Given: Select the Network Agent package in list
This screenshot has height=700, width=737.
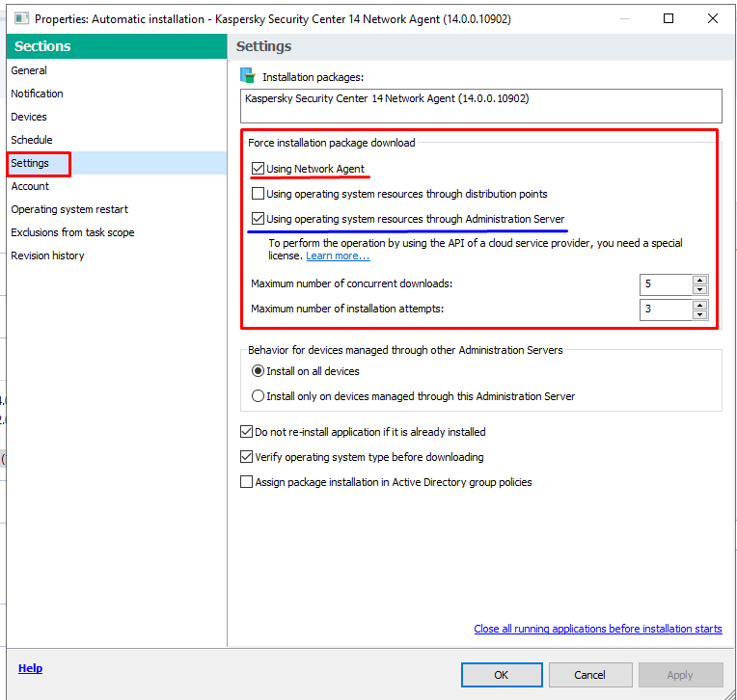Looking at the screenshot, I should (x=387, y=98).
